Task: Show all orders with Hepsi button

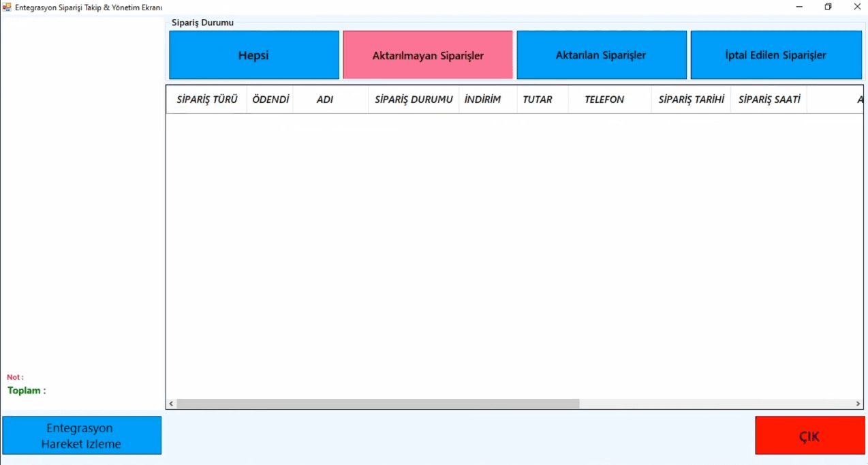Action: (x=254, y=55)
